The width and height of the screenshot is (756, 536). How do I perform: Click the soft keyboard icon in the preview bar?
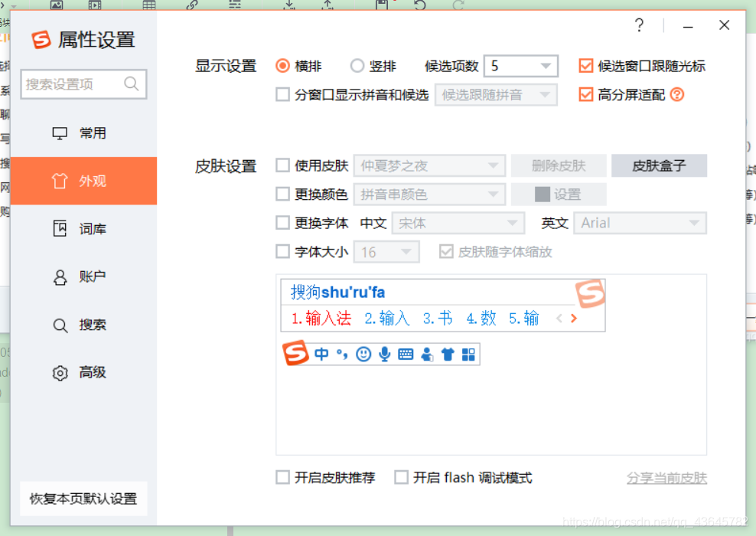[406, 355]
